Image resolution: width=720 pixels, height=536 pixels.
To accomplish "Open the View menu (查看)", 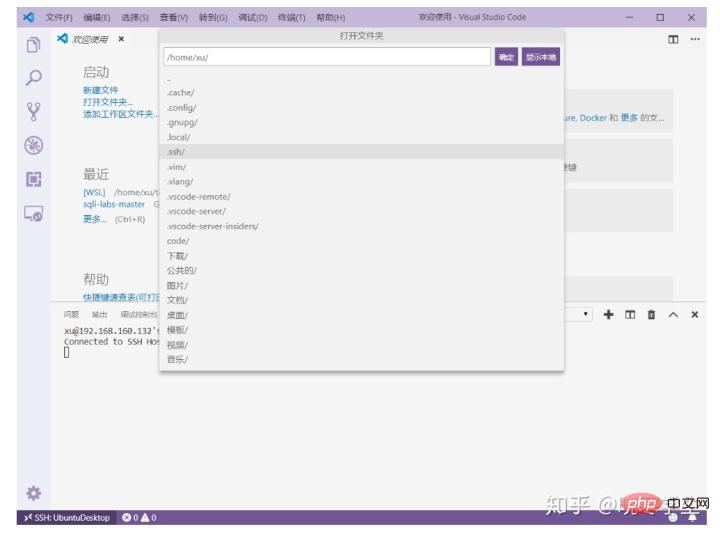I will pyautogui.click(x=174, y=17).
